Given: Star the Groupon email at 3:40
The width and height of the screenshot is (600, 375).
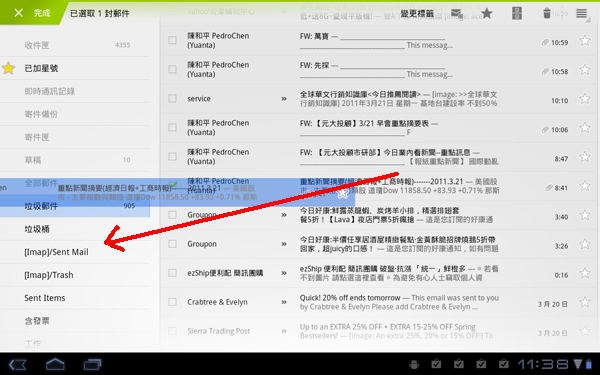Looking at the screenshot, I should click(584, 215).
